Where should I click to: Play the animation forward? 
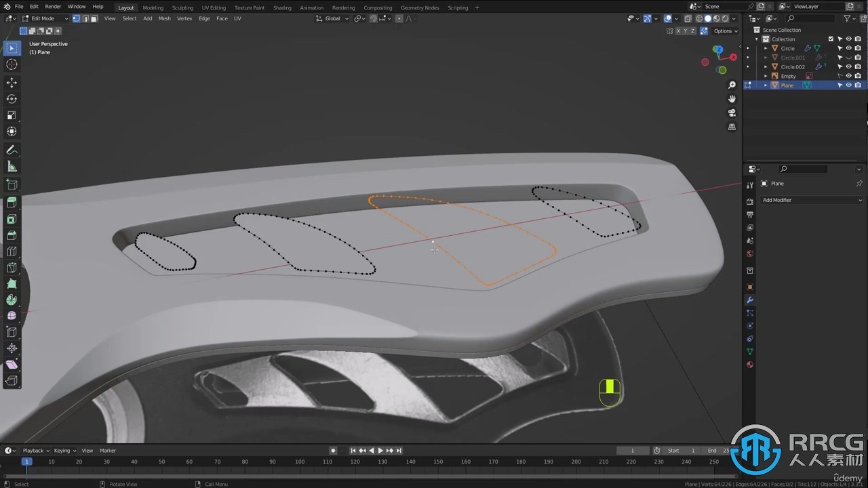[380, 451]
